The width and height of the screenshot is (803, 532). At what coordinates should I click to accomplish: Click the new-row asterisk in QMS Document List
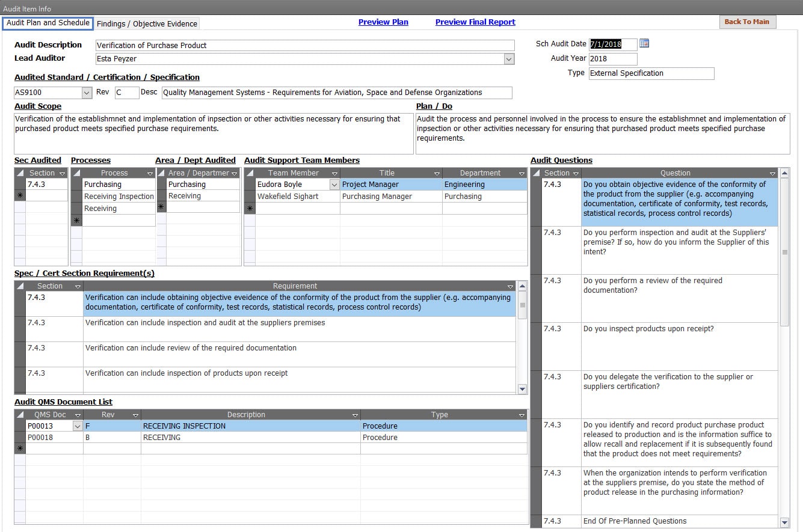pyautogui.click(x=20, y=449)
